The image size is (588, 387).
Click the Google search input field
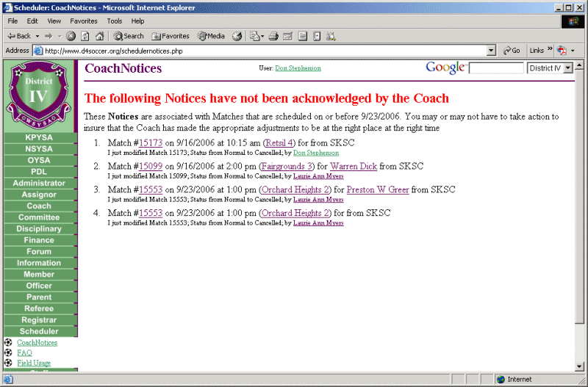(x=496, y=68)
